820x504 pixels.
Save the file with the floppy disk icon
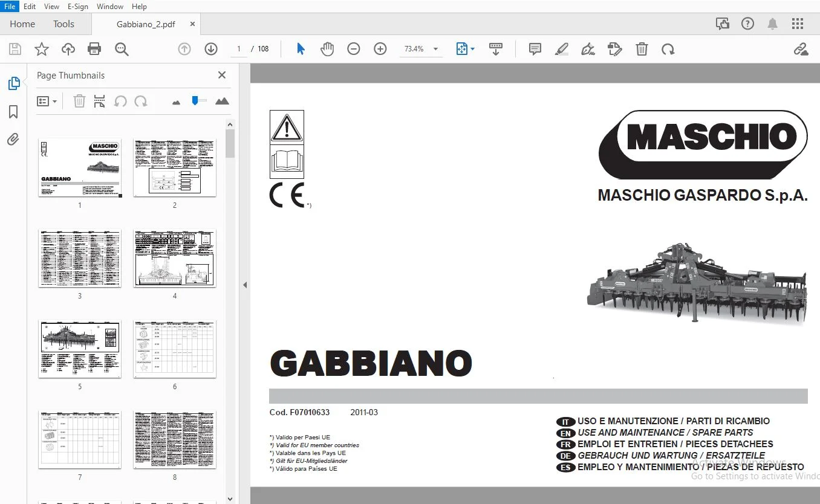15,49
